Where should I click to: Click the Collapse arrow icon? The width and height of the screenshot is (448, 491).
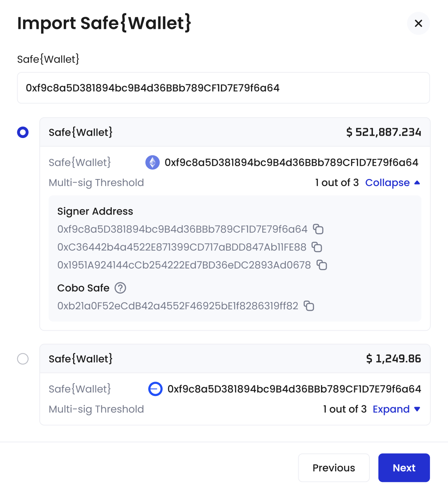417,183
